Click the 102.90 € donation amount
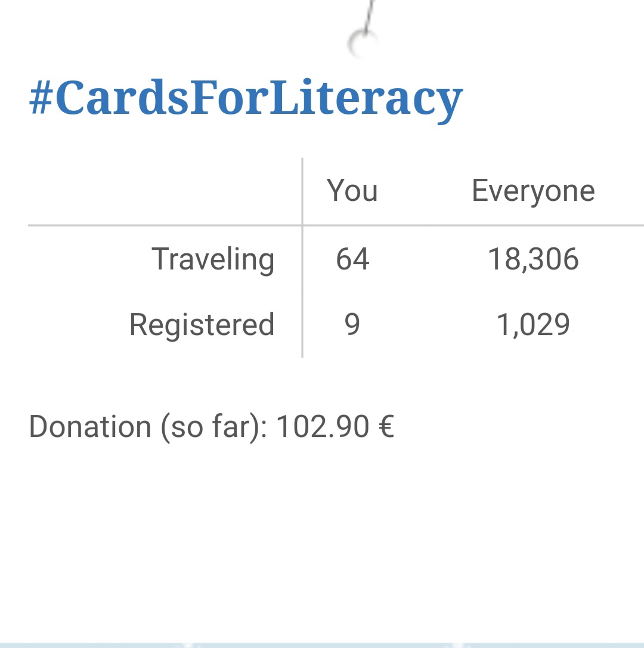This screenshot has height=648, width=644. 335,426
